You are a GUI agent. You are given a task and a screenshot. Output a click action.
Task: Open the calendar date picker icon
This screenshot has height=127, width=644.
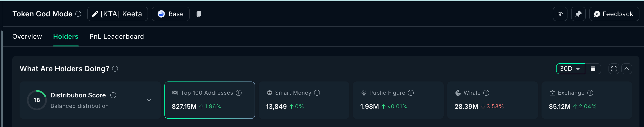click(x=593, y=69)
